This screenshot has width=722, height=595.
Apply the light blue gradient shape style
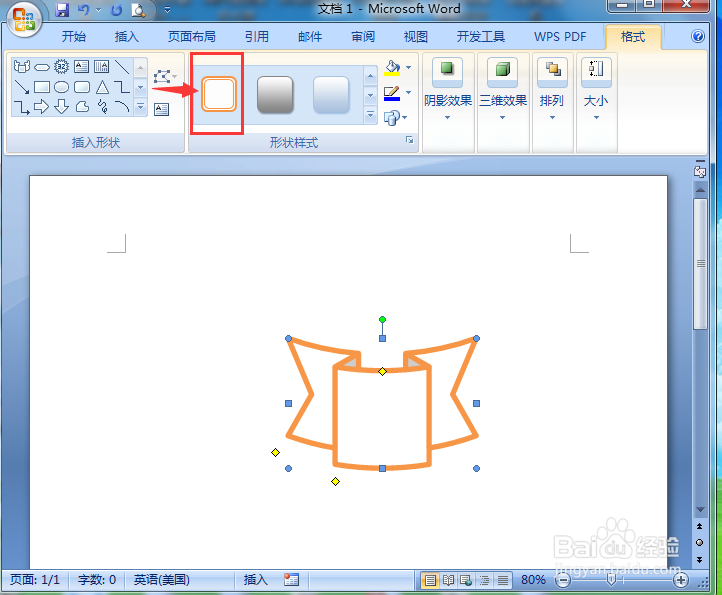(x=331, y=94)
